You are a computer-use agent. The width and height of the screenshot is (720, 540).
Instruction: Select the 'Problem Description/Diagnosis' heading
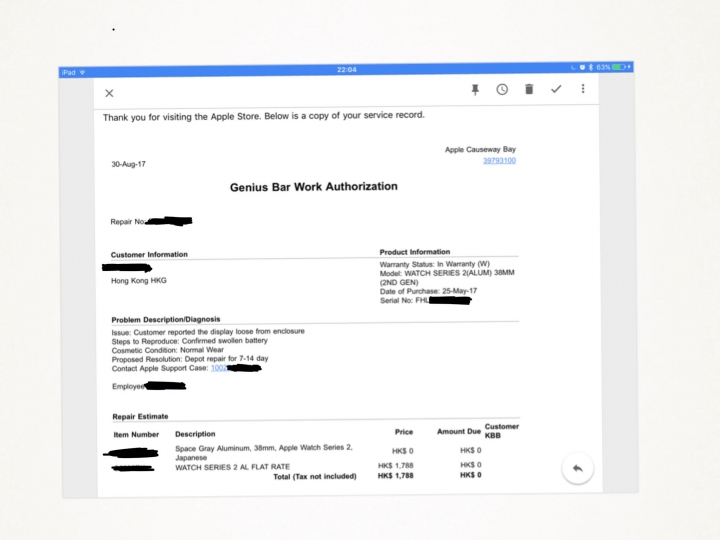pos(166,320)
